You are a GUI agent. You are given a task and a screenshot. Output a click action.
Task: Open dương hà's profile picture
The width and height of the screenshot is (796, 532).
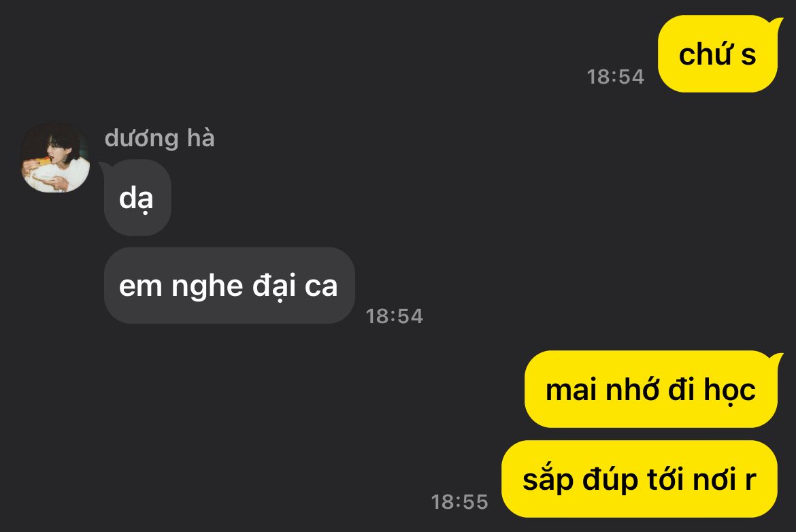pyautogui.click(x=55, y=157)
